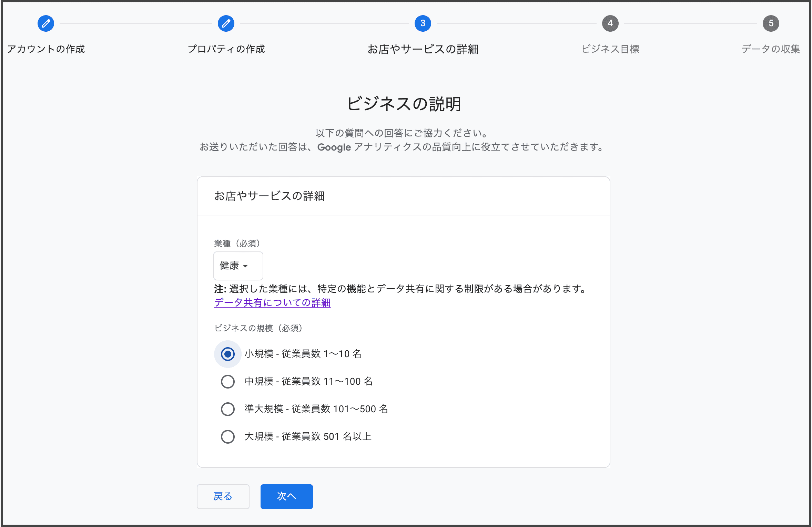Select 準大規模 - 従業員数 101〜500 名 radio button
The image size is (812, 527).
pyautogui.click(x=228, y=409)
